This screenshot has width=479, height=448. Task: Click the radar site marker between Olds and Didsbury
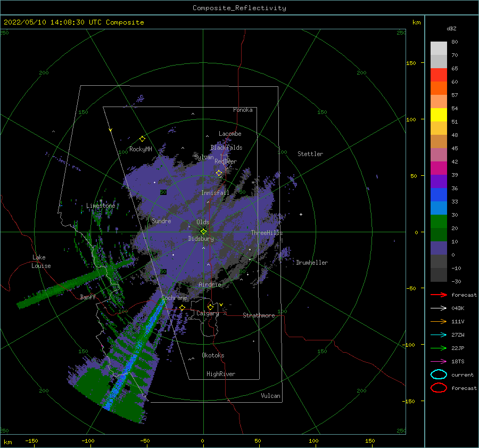coord(203,232)
